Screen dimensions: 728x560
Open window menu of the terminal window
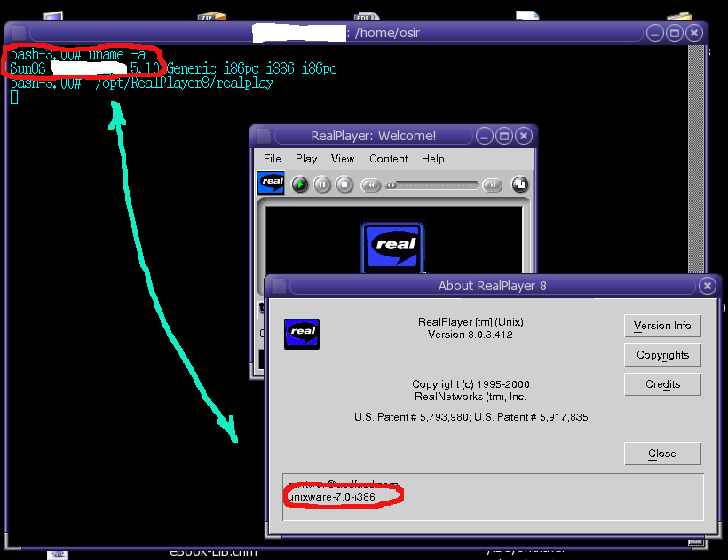pos(19,33)
